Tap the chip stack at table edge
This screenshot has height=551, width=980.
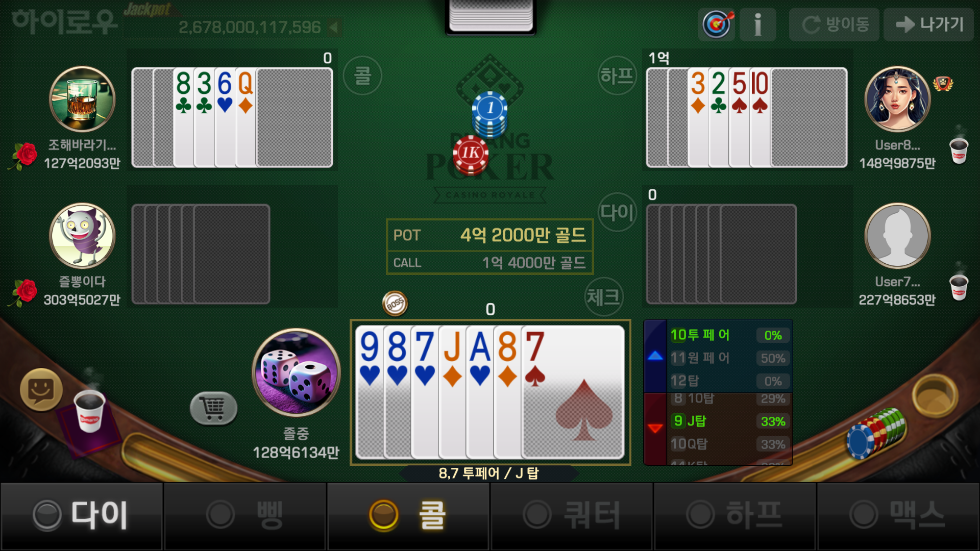pos(876,433)
